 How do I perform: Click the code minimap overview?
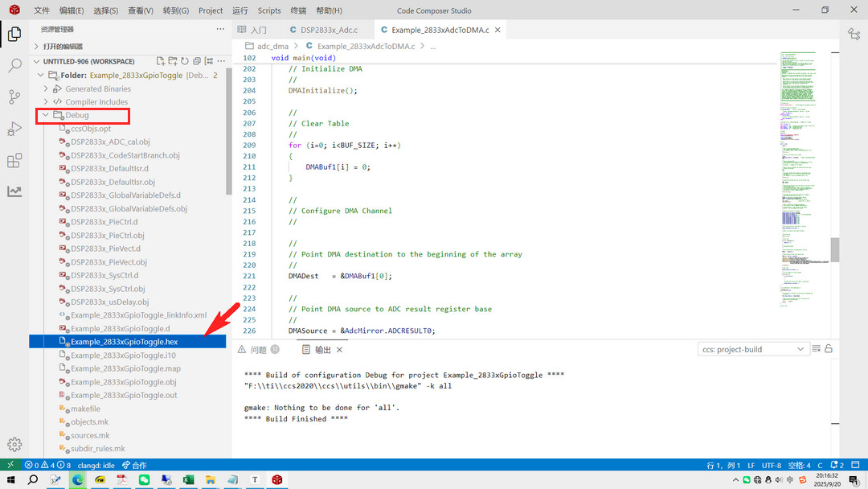[805, 180]
